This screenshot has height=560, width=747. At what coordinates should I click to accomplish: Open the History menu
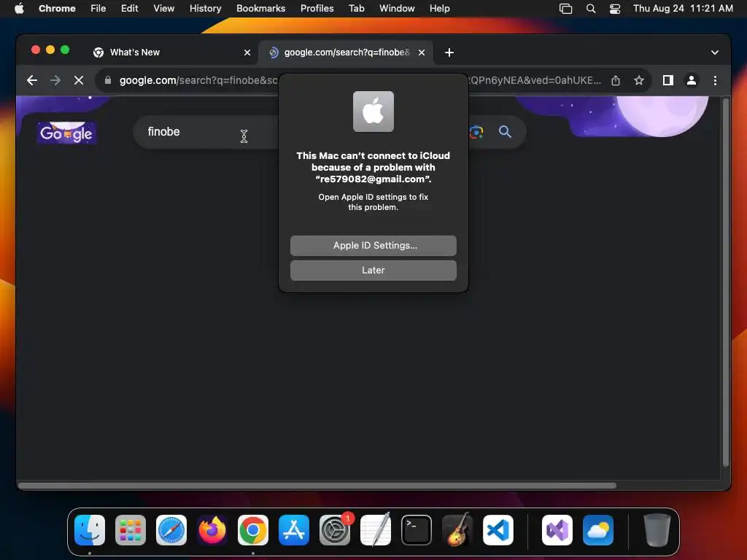tap(205, 8)
